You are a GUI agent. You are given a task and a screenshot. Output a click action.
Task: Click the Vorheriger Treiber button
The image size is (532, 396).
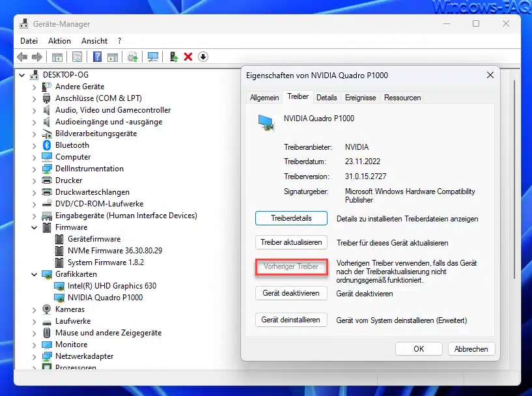(291, 267)
